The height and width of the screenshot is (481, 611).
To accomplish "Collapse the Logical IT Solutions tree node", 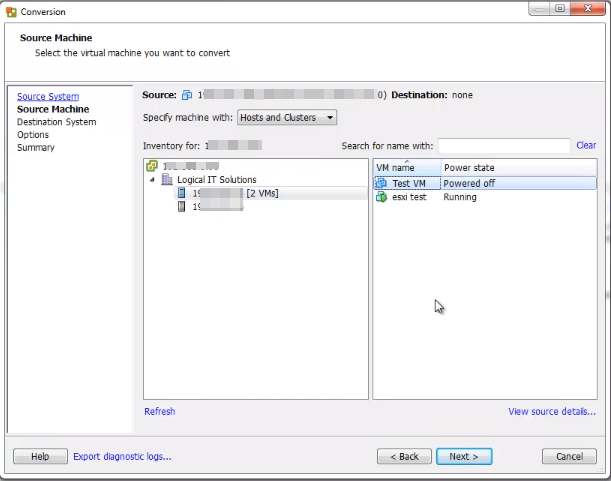I will [x=152, y=180].
